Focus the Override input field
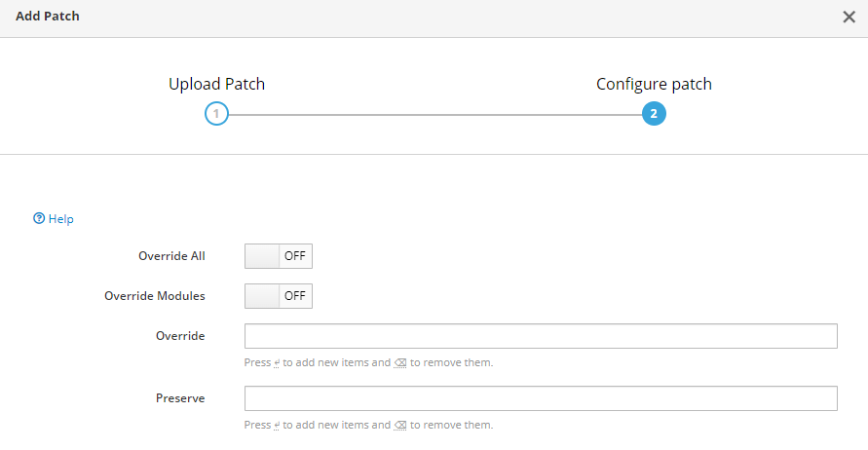The image size is (868, 450). tap(541, 336)
